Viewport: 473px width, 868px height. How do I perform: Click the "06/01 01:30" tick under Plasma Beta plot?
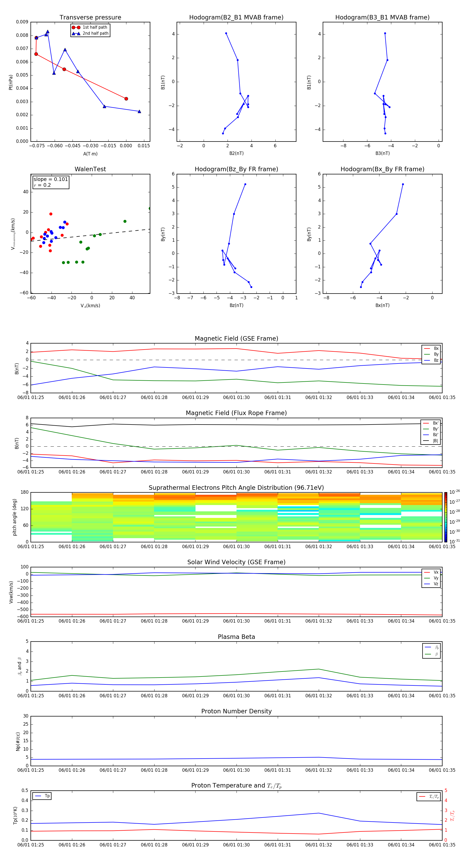[236, 696]
